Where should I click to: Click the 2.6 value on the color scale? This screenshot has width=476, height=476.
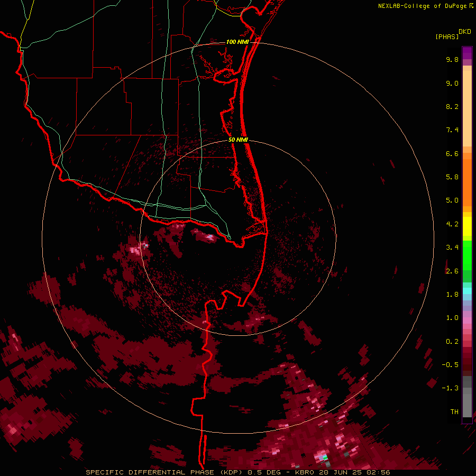click(452, 271)
